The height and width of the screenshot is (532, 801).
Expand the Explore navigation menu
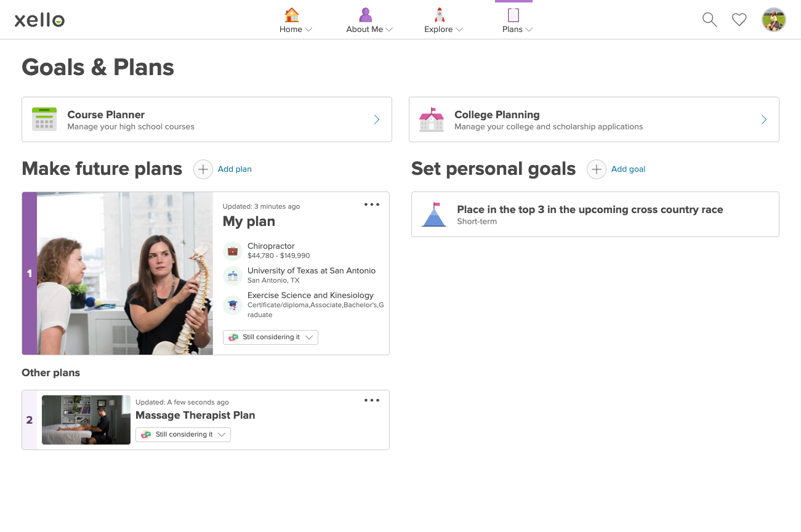[443, 21]
